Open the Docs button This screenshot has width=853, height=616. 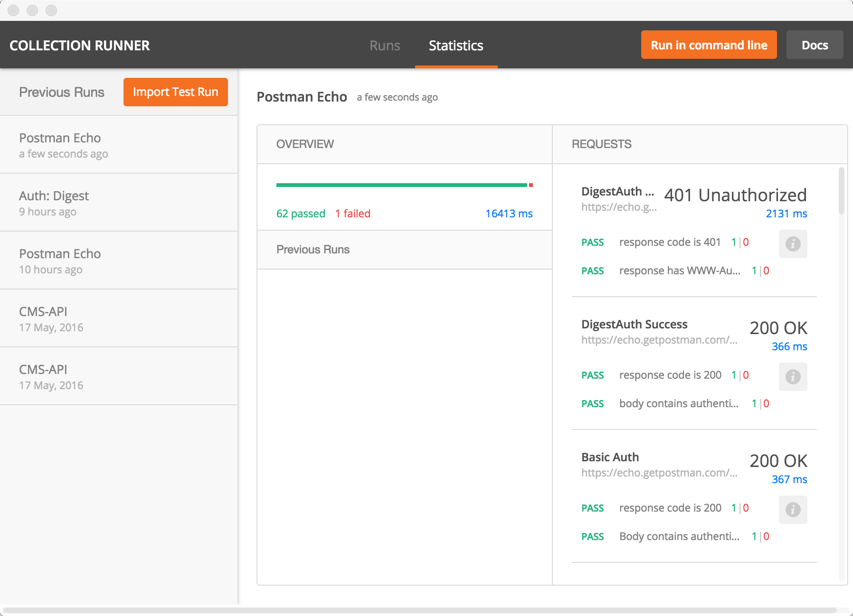click(x=815, y=45)
